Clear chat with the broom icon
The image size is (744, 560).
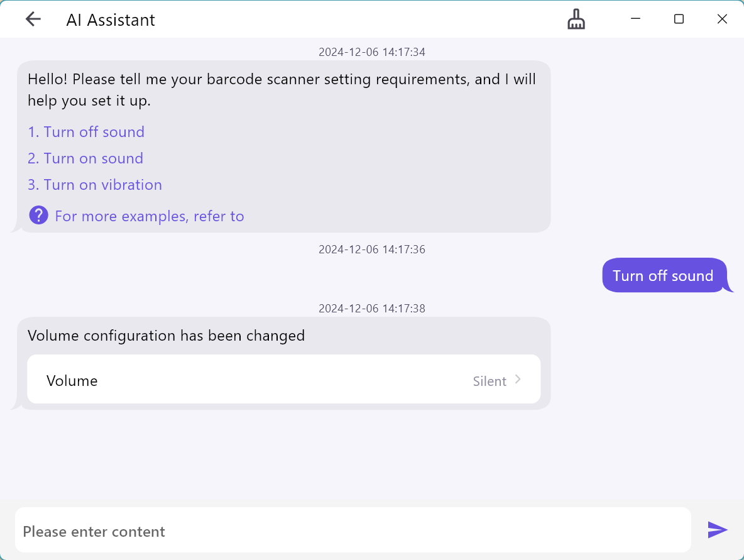[x=576, y=20]
